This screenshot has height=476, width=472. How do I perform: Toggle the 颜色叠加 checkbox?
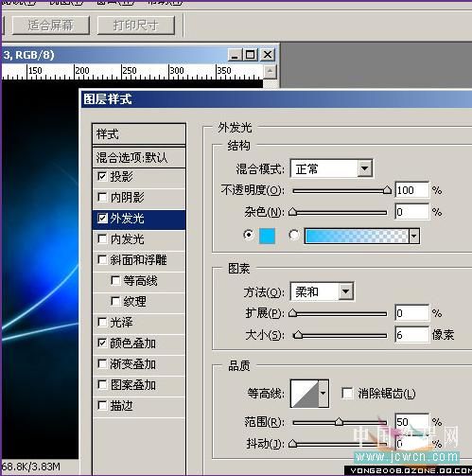click(x=102, y=343)
